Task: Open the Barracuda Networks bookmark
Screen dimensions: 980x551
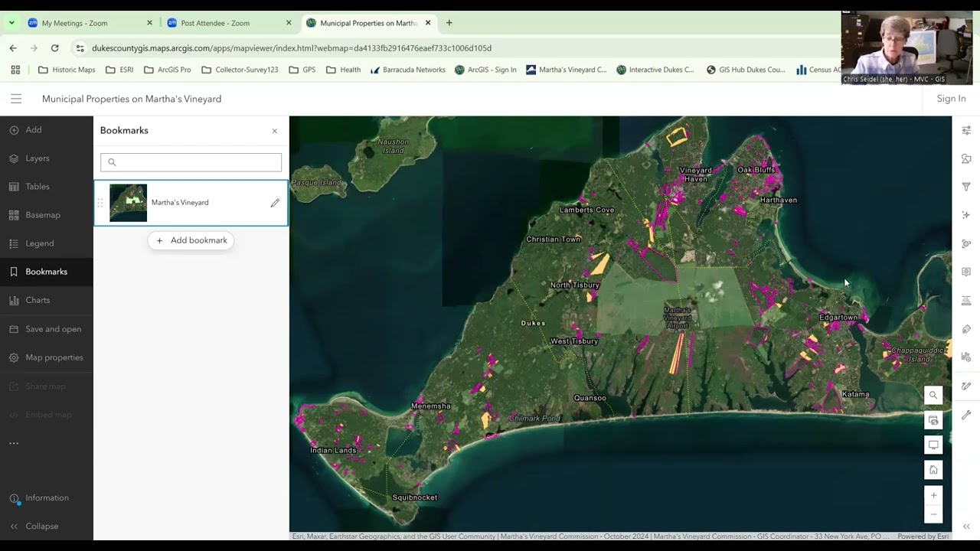Action: [407, 70]
